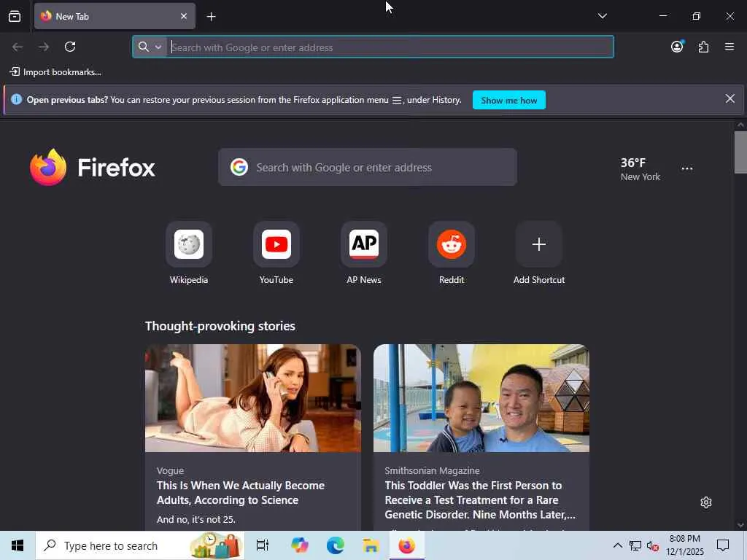The image size is (747, 560).
Task: Dismiss the Open previous tabs notification
Action: tap(729, 98)
